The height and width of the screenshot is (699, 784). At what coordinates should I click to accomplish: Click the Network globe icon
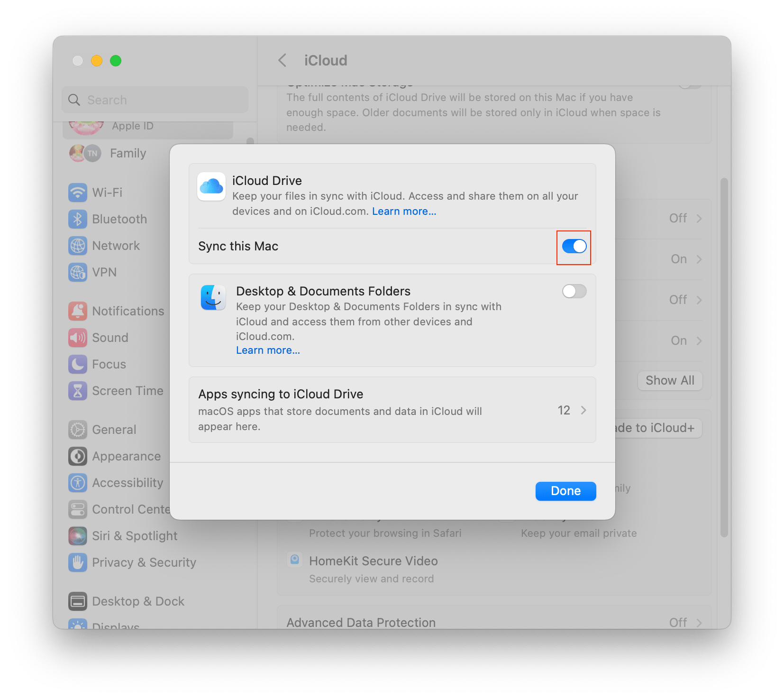point(78,246)
